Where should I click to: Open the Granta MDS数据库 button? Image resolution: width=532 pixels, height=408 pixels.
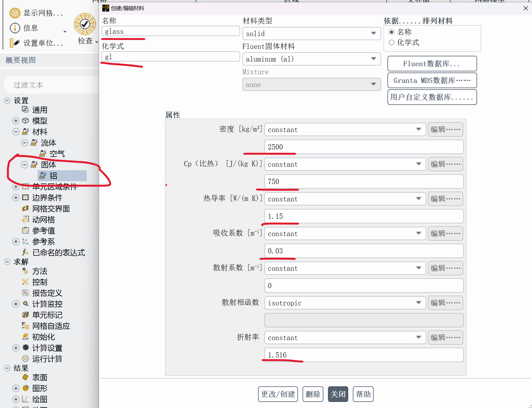click(432, 80)
